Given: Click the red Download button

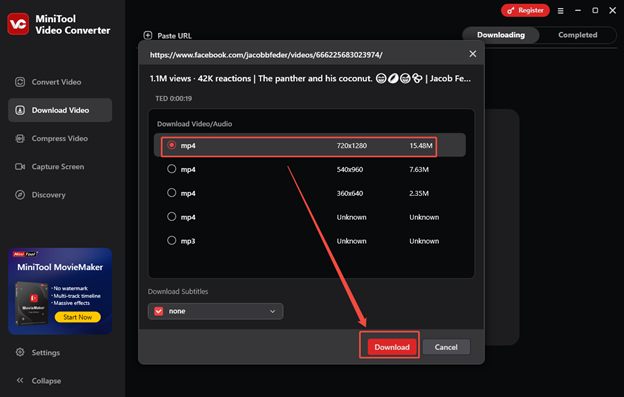Looking at the screenshot, I should pos(392,347).
